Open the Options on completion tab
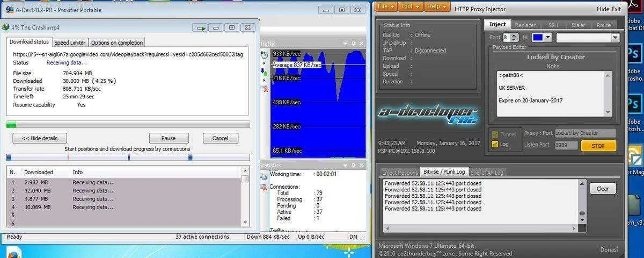Screen dimensions: 644x258 (116, 42)
